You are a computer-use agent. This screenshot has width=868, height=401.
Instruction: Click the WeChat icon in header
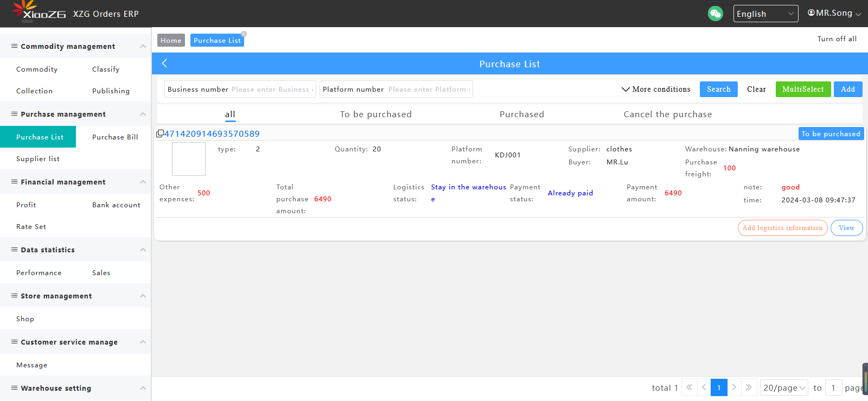(715, 14)
